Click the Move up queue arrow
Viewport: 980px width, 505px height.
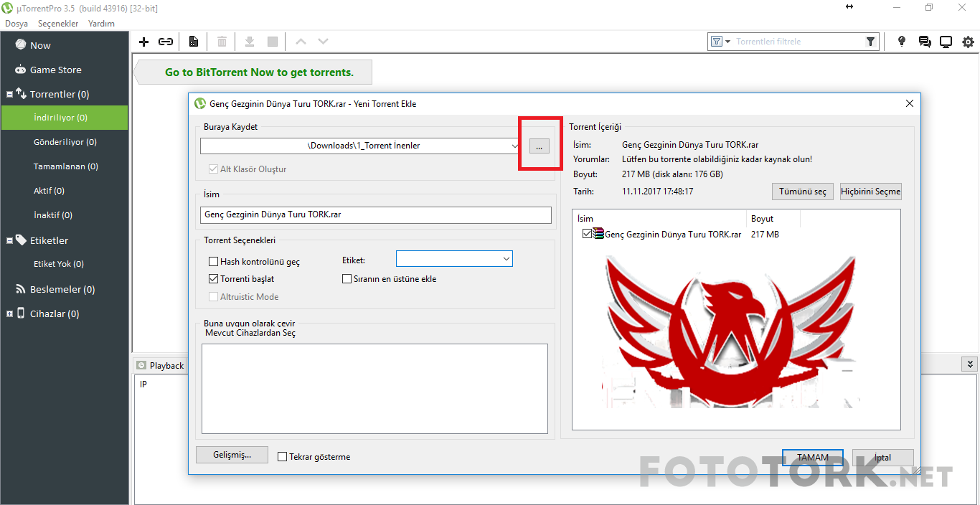[301, 42]
